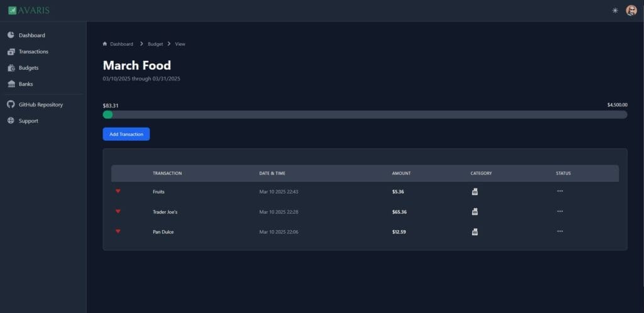644x313 pixels.
Task: Click the breadcrumb home icon
Action: pos(105,44)
